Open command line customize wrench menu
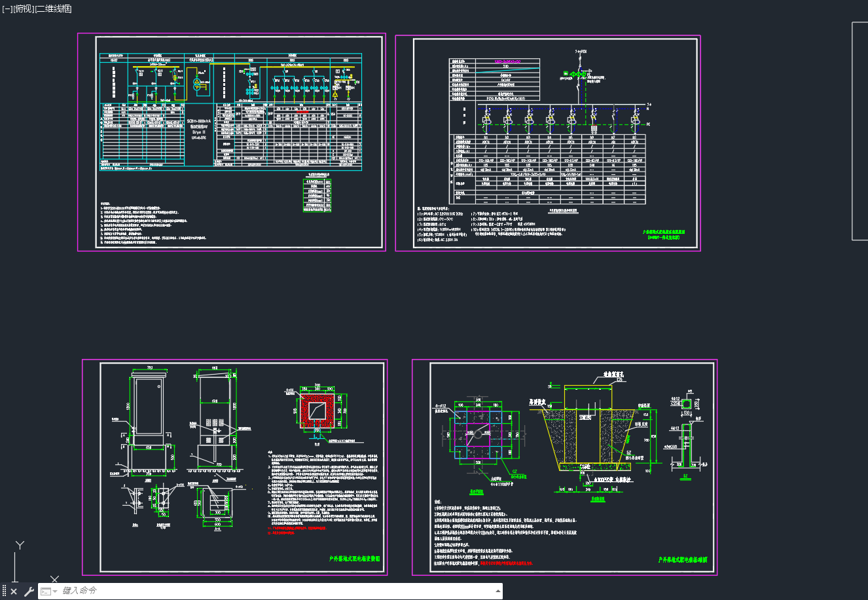 pos(29,591)
